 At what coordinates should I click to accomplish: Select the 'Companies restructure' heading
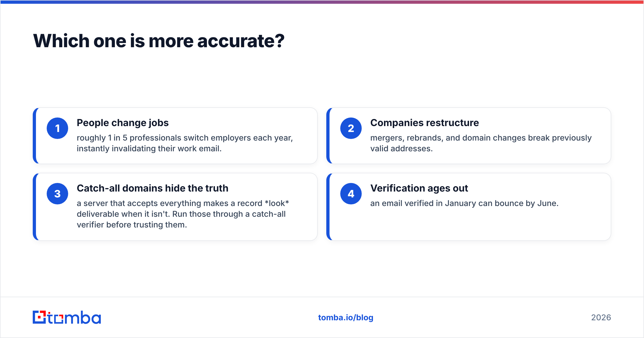[425, 123]
